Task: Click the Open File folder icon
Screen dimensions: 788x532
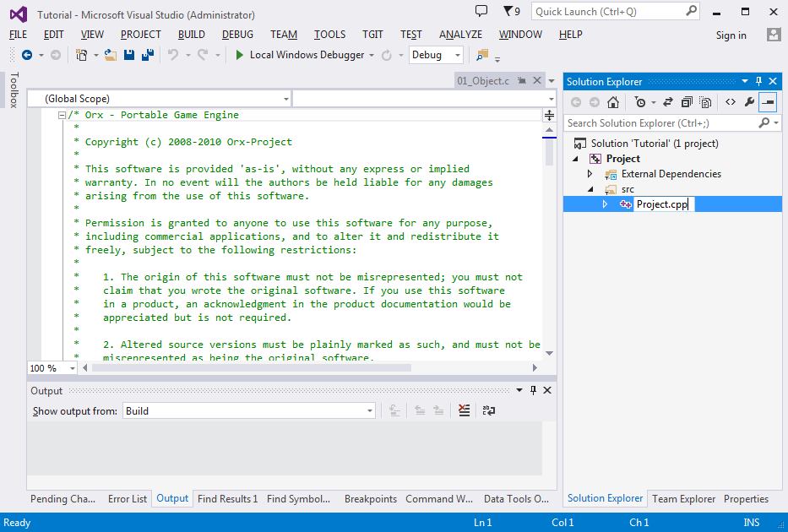Action: coord(111,55)
